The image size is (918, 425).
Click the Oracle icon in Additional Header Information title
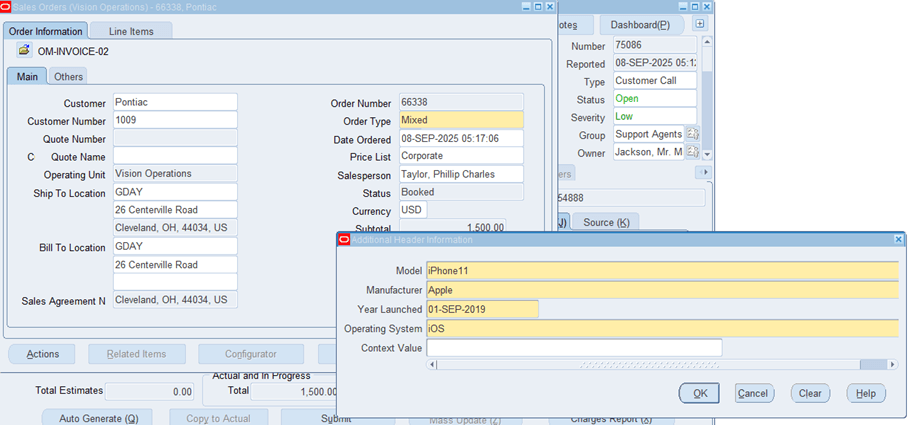344,239
